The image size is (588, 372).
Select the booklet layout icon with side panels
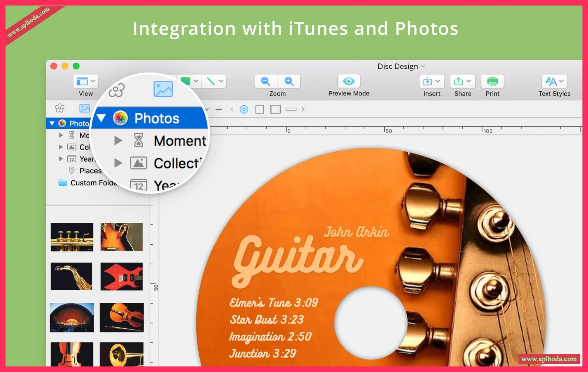[x=275, y=109]
